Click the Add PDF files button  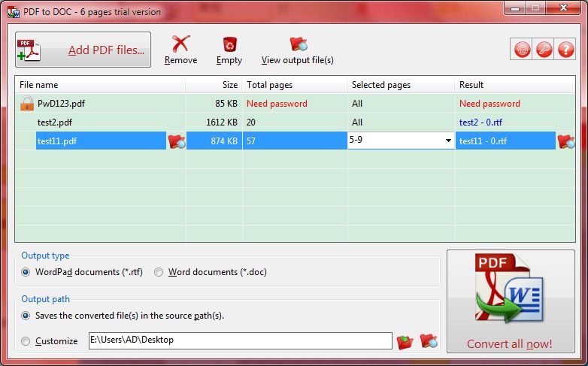tap(83, 50)
